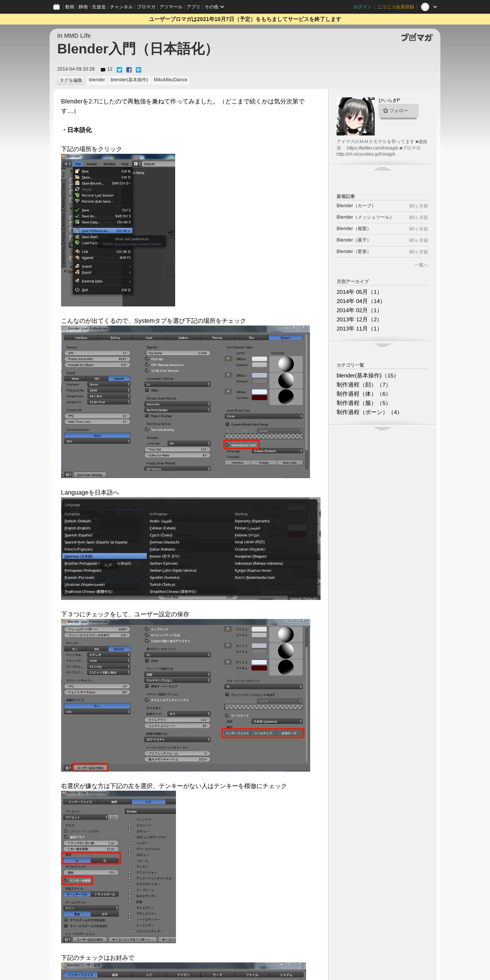Open チャンネル in the top navigation
This screenshot has height=980, width=490.
[121, 7]
